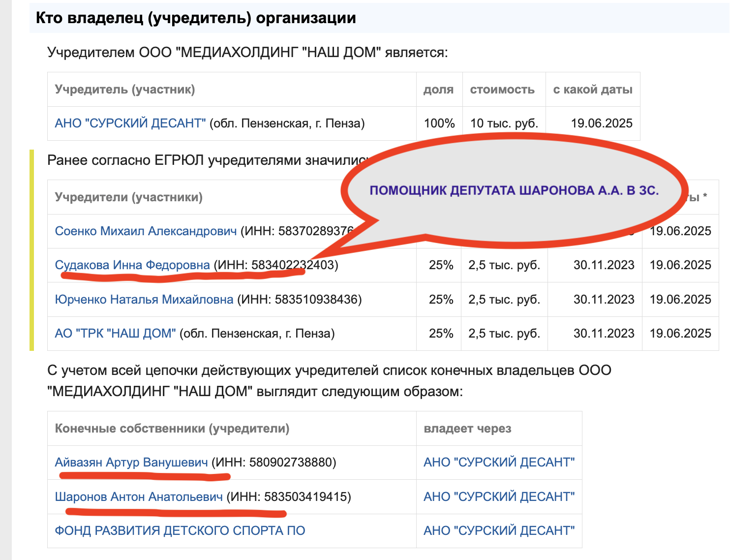Click Судакова Инна Федоровна link
This screenshot has height=560, width=730.
pyautogui.click(x=132, y=265)
